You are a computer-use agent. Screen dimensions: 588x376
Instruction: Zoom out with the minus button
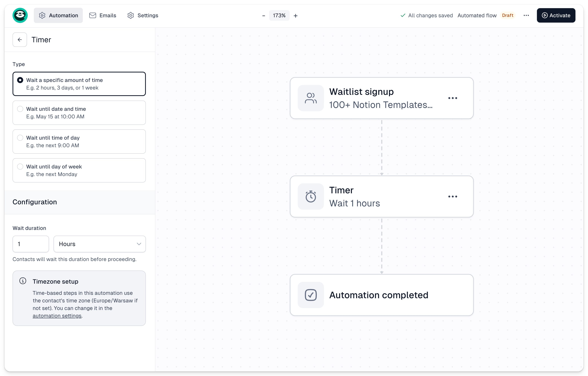263,16
